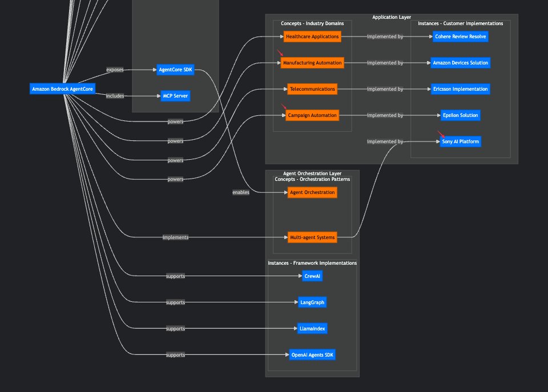Image resolution: width=548 pixels, height=392 pixels.
Task: Click 'supports' label leading to CrewAI
Action: point(175,276)
